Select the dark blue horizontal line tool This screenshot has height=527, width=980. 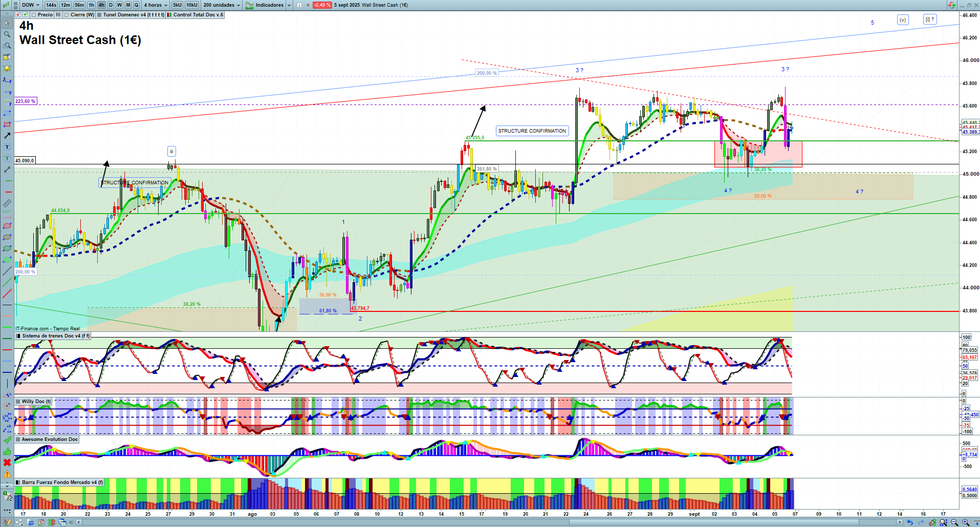[7, 372]
